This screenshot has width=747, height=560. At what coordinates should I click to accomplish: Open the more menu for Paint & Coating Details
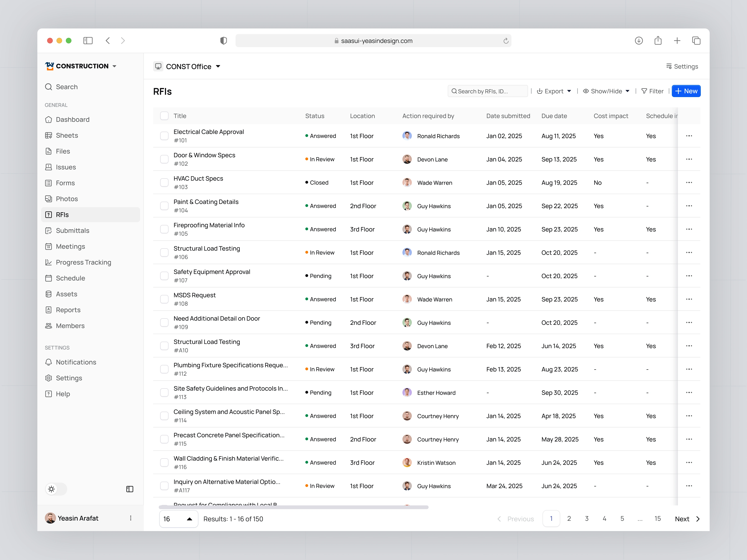click(x=689, y=206)
